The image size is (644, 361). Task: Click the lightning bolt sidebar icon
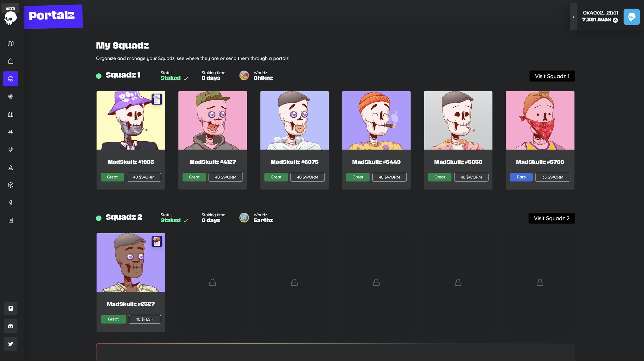(x=11, y=203)
